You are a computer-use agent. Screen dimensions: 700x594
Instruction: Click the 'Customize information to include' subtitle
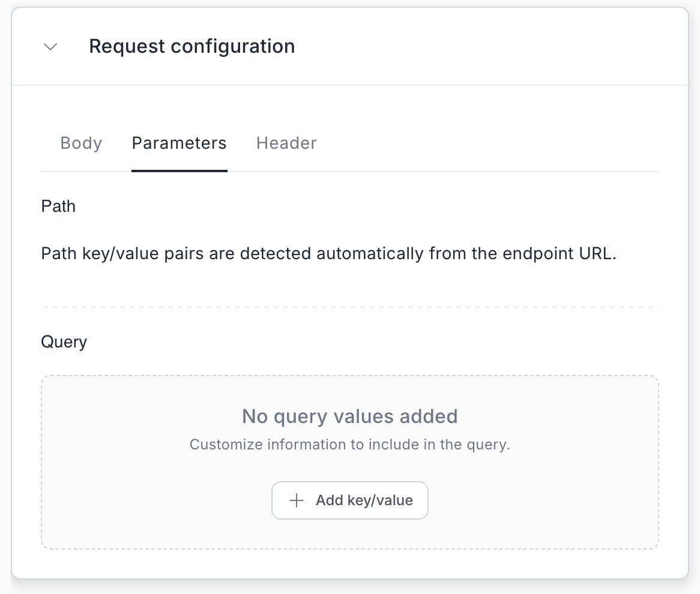coord(349,445)
